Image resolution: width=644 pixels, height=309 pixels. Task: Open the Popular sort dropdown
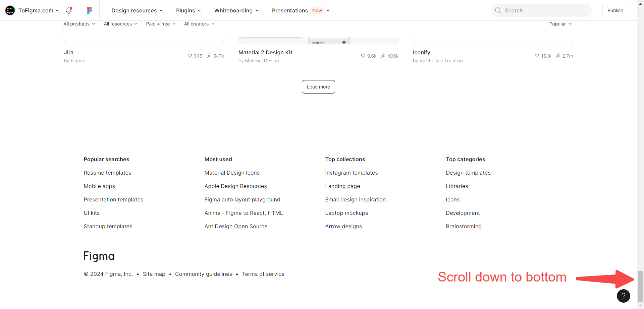point(560,24)
